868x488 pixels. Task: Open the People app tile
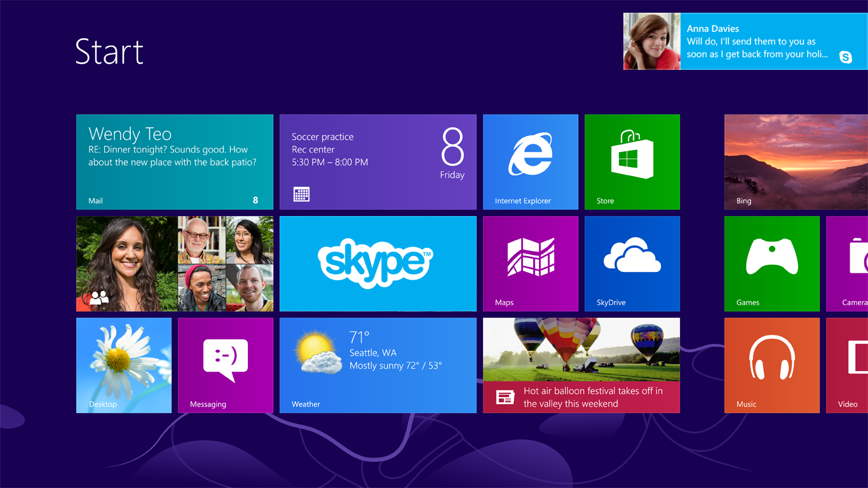174,263
